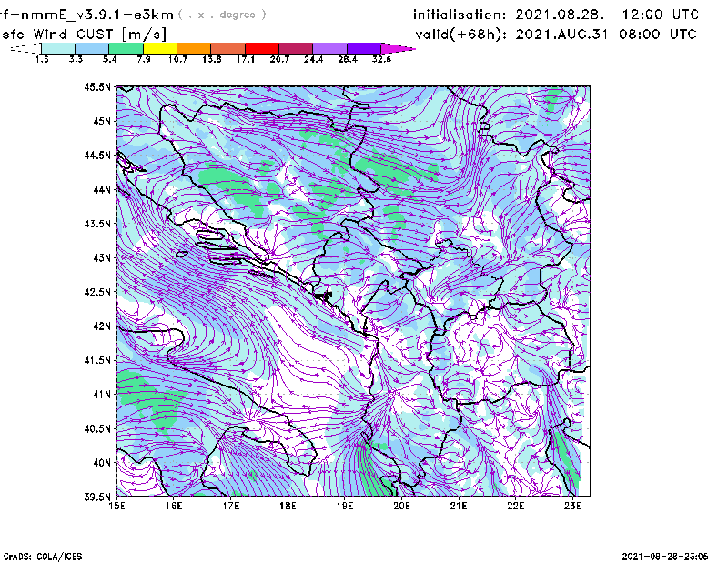
Task: Click the '43N' latitude label
Action: [x=102, y=257]
